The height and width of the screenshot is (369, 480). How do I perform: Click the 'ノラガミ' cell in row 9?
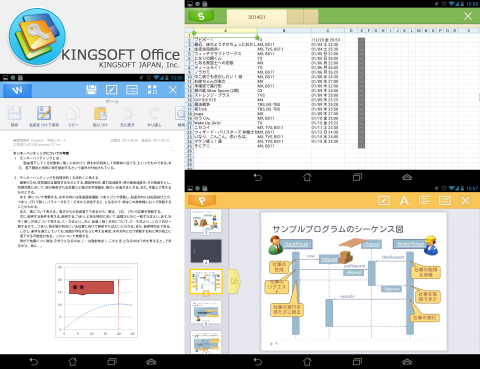pos(225,72)
